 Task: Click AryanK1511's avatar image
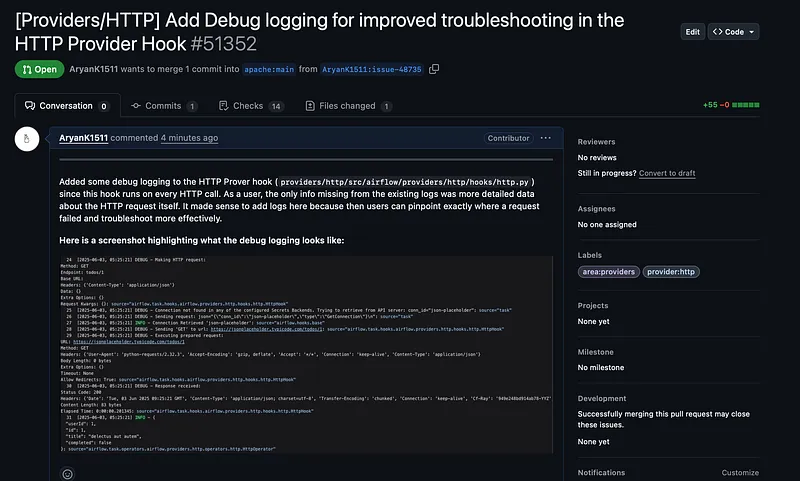[x=27, y=139]
